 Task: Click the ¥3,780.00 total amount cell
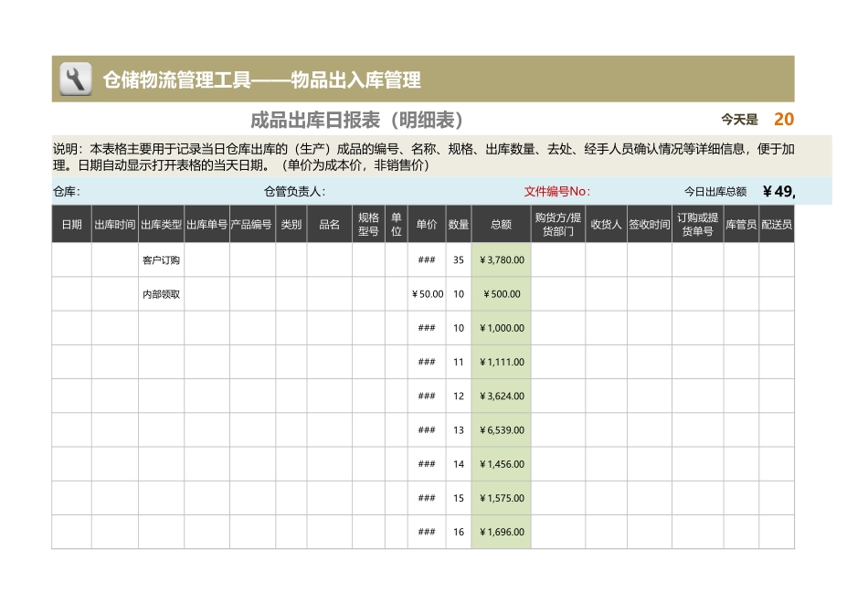500,259
